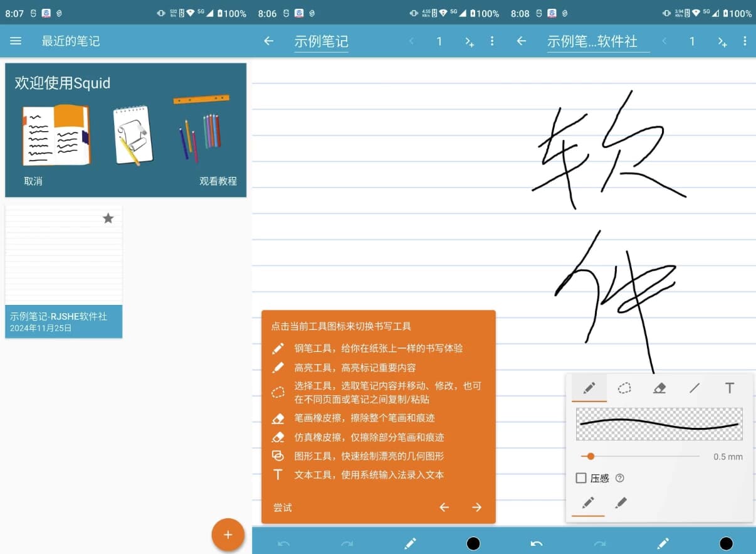Screen dimensions: 756x554
Task: Tap the previous page chevron beside page 1
Action: 412,41
